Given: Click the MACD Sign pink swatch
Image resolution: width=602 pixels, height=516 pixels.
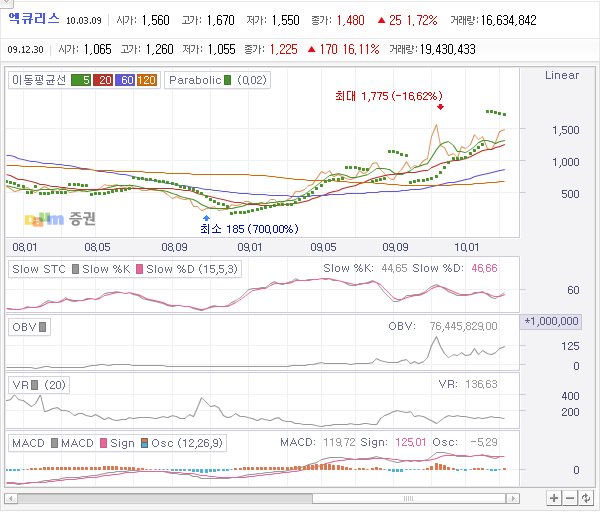Looking at the screenshot, I should pyautogui.click(x=103, y=443).
